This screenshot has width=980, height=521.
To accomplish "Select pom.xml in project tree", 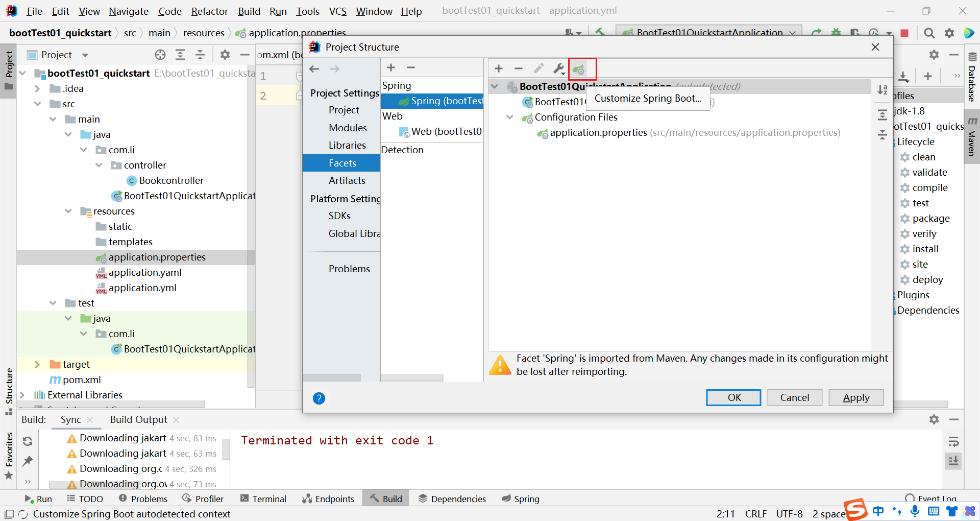I will [82, 380].
